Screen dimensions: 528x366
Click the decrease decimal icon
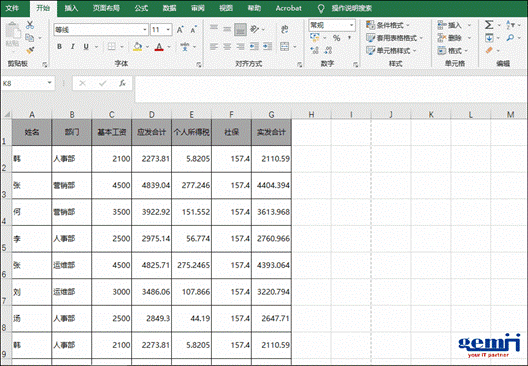pos(328,51)
